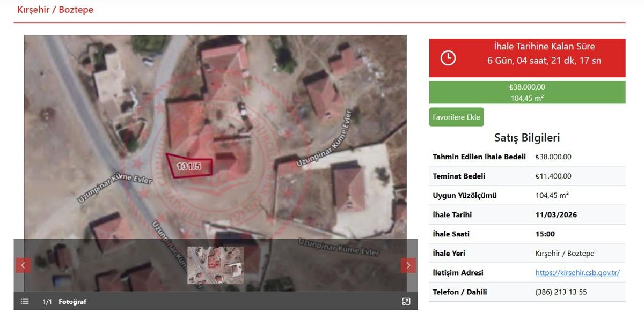Click the Fotoğraf label in gallery bar
This screenshot has width=644, height=312.
pyautogui.click(x=72, y=302)
